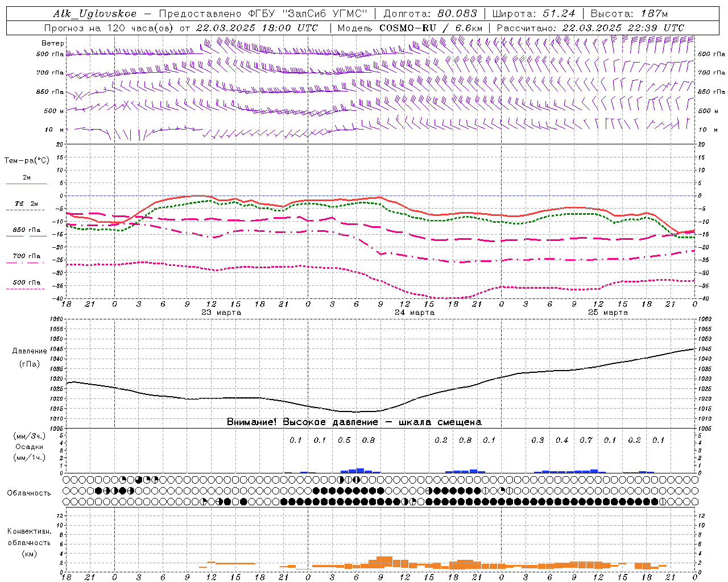Click the Облачность panel label
The height and width of the screenshot is (582, 728).
(x=29, y=493)
